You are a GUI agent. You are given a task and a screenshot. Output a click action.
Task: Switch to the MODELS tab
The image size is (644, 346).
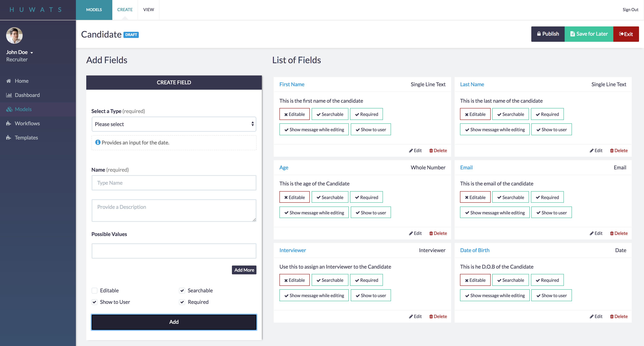[x=94, y=10]
